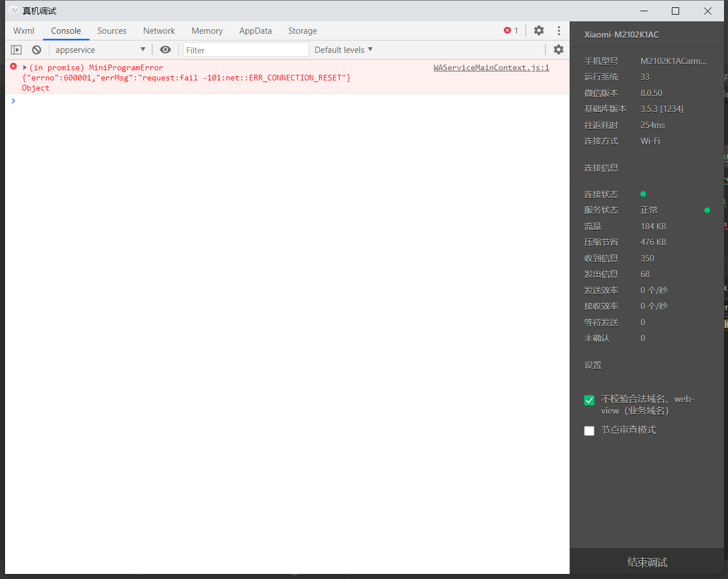The height and width of the screenshot is (579, 728).
Task: Switch to the AppData tab
Action: [256, 31]
